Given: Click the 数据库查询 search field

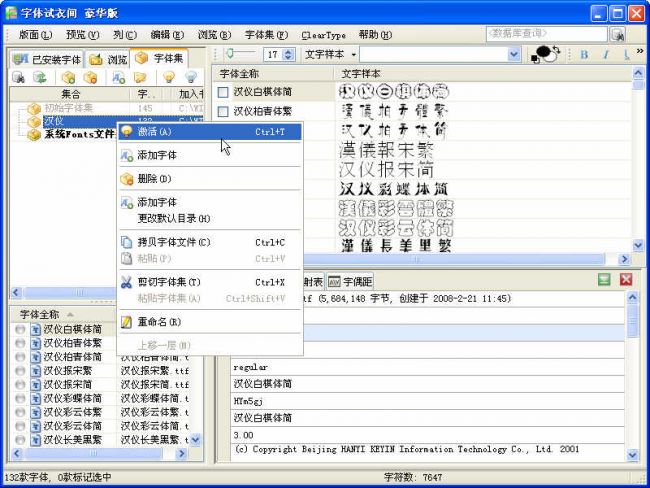Looking at the screenshot, I should 545,34.
